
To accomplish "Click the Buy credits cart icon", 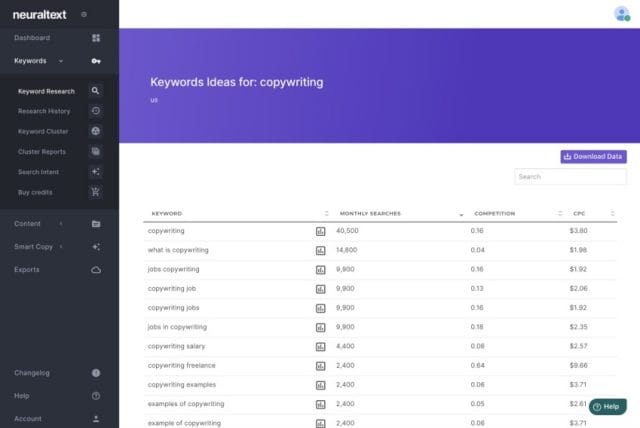I will point(96,192).
